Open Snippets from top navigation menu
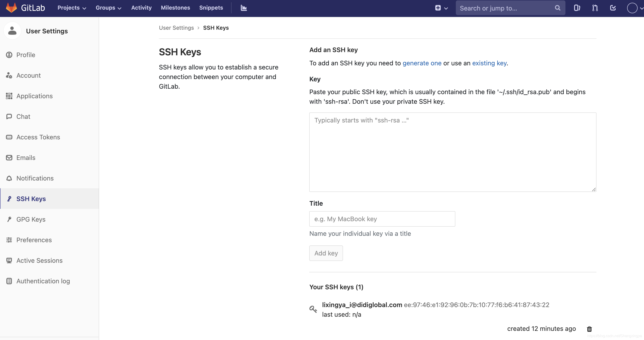 [x=211, y=8]
